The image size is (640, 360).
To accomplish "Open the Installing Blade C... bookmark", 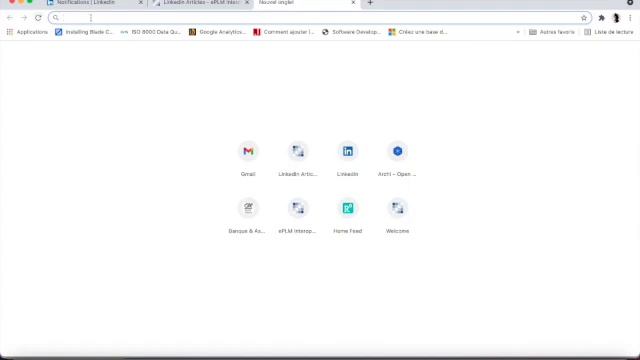I will click(x=84, y=32).
